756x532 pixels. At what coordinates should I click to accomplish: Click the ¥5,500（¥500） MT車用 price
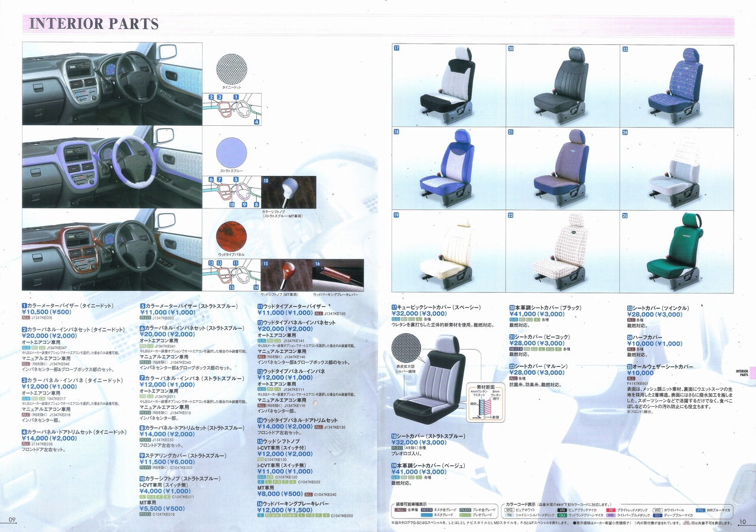[162, 508]
